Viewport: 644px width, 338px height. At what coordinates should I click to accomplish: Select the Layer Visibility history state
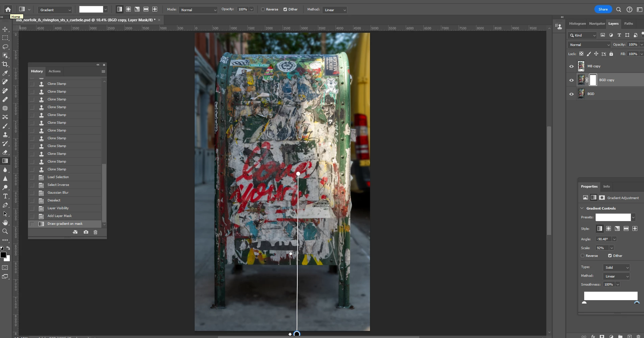tap(65, 208)
